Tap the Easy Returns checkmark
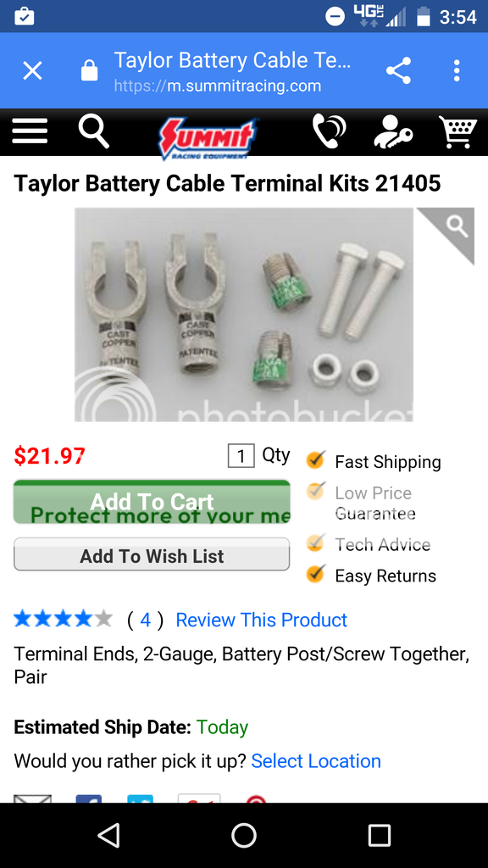This screenshot has height=868, width=488. 315,574
